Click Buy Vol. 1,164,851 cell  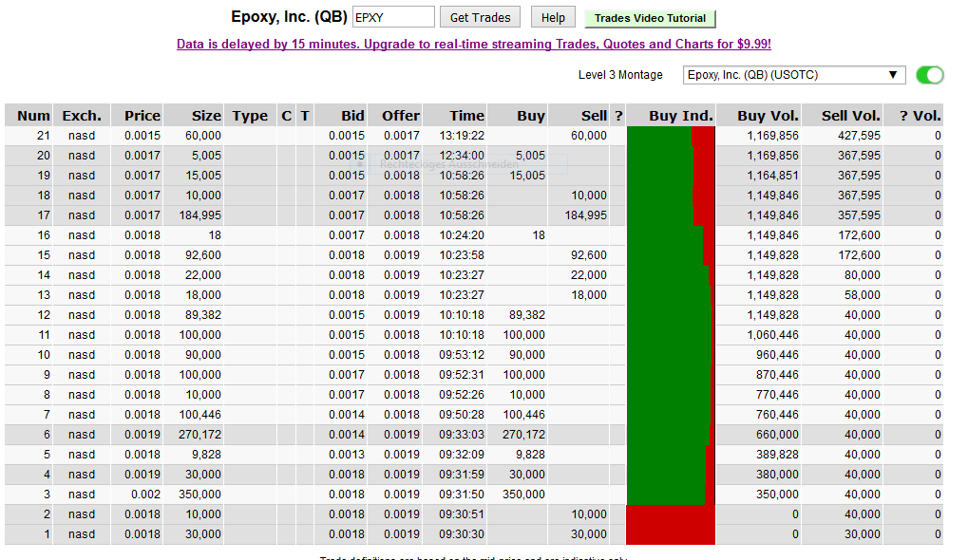click(773, 176)
